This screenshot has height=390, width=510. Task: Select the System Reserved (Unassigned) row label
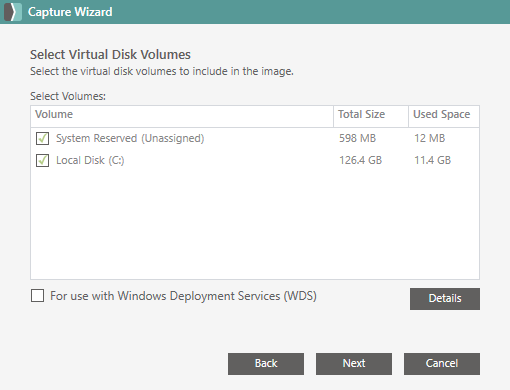130,138
